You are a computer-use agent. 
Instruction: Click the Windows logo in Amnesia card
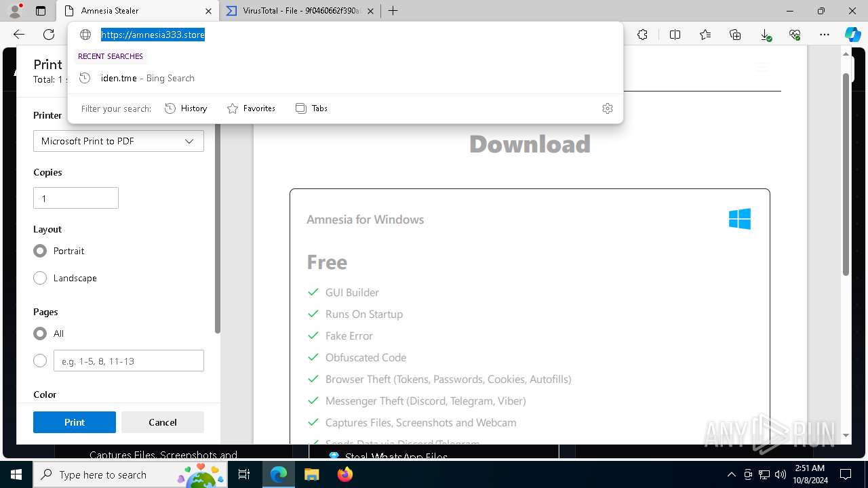click(x=740, y=219)
